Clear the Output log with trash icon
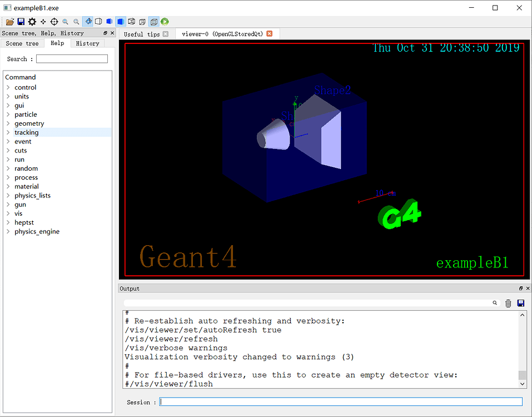The height and width of the screenshot is (417, 532). tap(508, 303)
